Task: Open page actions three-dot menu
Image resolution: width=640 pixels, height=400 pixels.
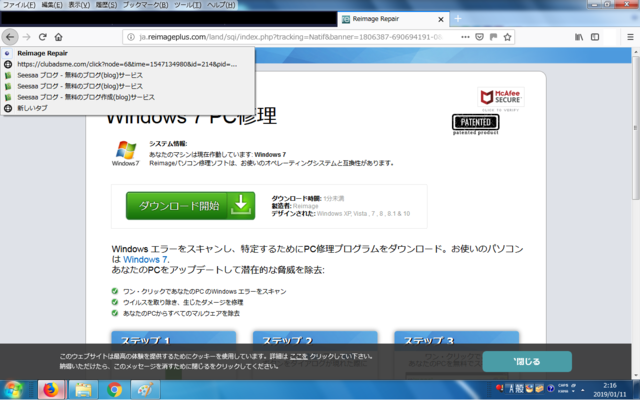Action: [x=465, y=37]
